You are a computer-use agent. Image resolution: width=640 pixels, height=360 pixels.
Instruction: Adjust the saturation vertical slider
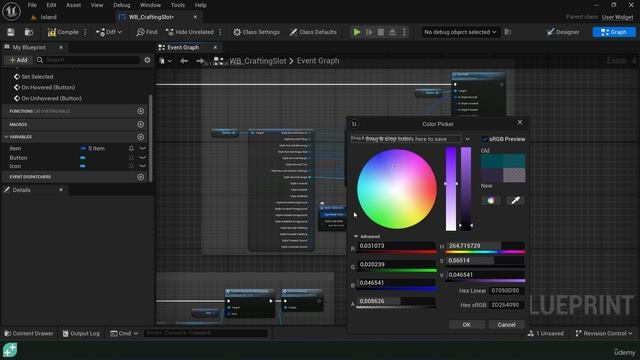click(x=451, y=189)
